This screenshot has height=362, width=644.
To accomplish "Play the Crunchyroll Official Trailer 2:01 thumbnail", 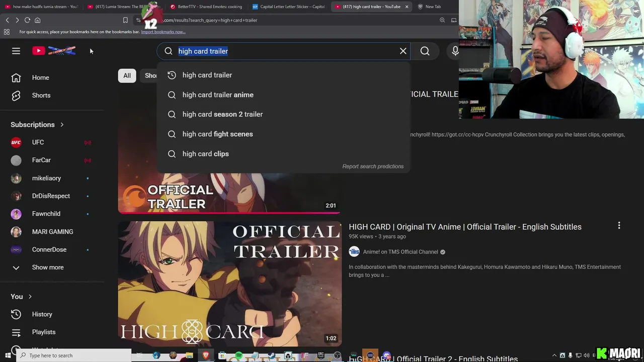I will click(x=229, y=193).
